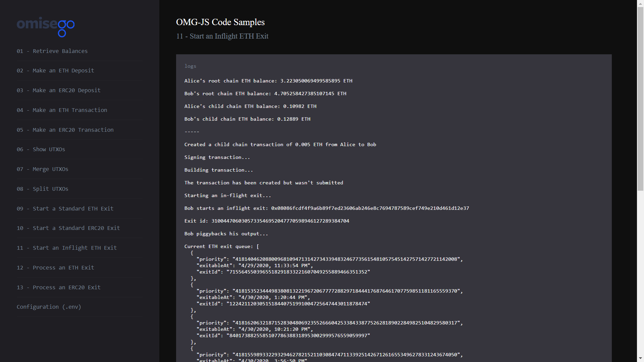
Task: Click the 'Signing transaction...' log line
Action: (x=217, y=157)
